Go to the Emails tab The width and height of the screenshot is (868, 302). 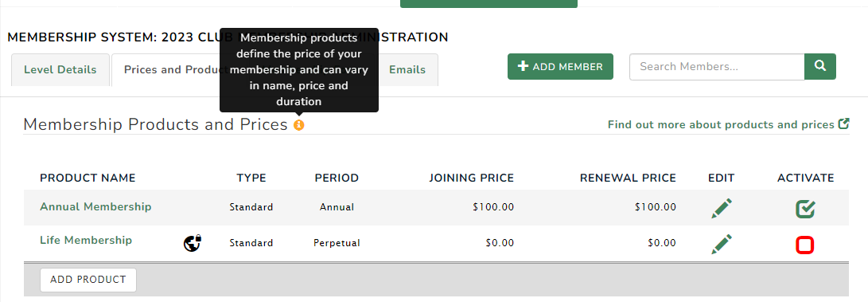tap(407, 70)
